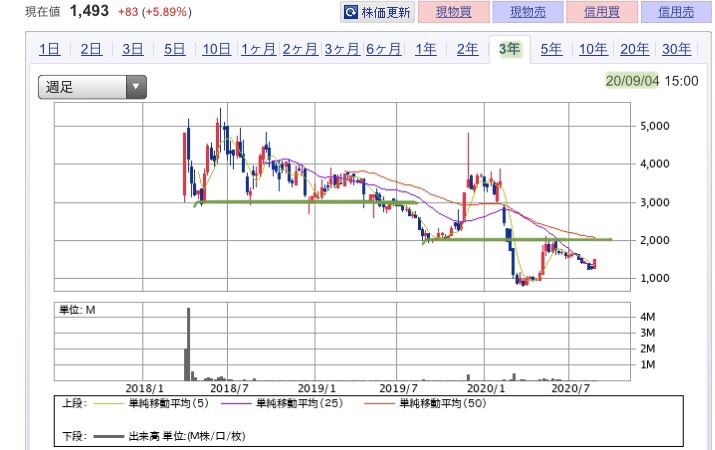Image resolution: width=715 pixels, height=450 pixels.
Task: Switch chart to 10日 period
Action: click(x=217, y=49)
